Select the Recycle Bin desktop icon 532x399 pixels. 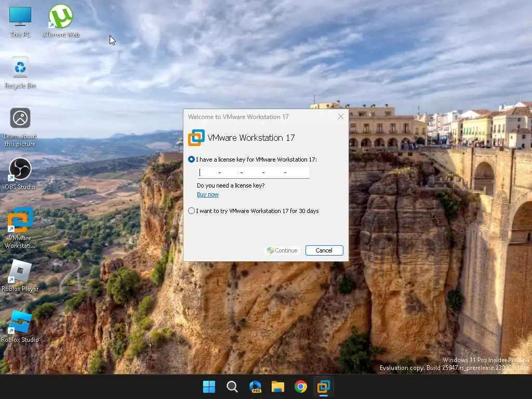pos(20,72)
